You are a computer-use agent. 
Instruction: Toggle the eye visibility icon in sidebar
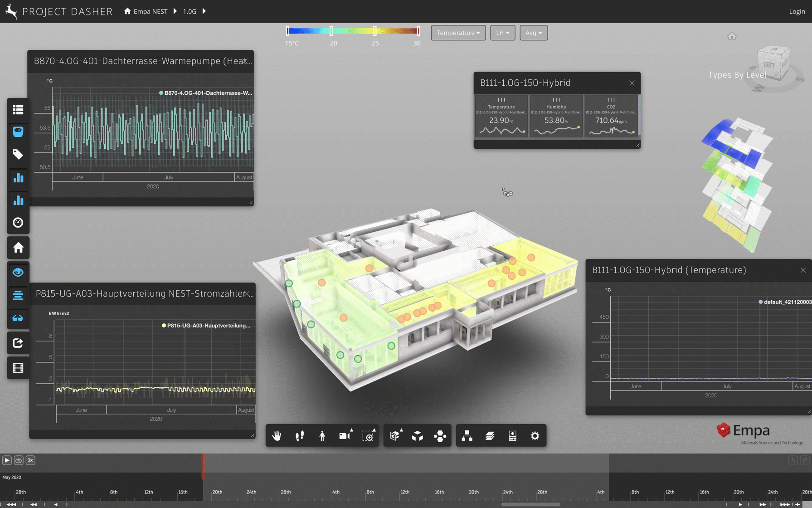[18, 273]
